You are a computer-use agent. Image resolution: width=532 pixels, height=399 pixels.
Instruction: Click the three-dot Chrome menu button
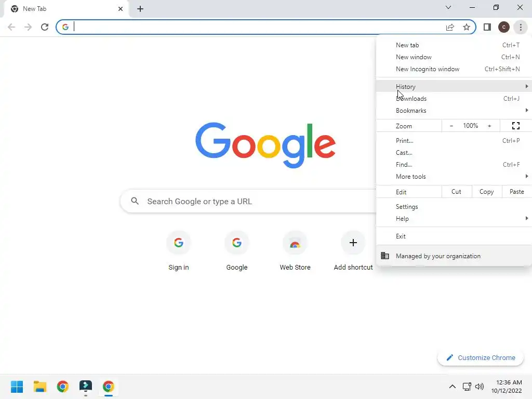pos(521,27)
